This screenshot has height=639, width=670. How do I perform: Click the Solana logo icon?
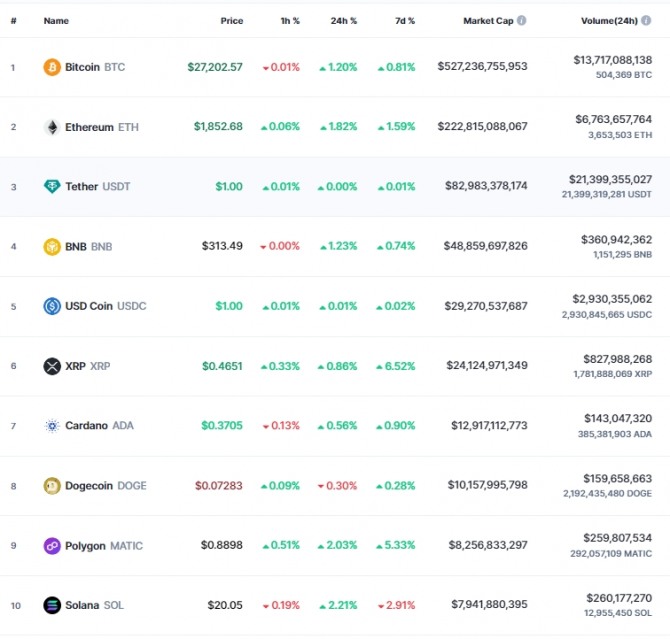coord(52,605)
